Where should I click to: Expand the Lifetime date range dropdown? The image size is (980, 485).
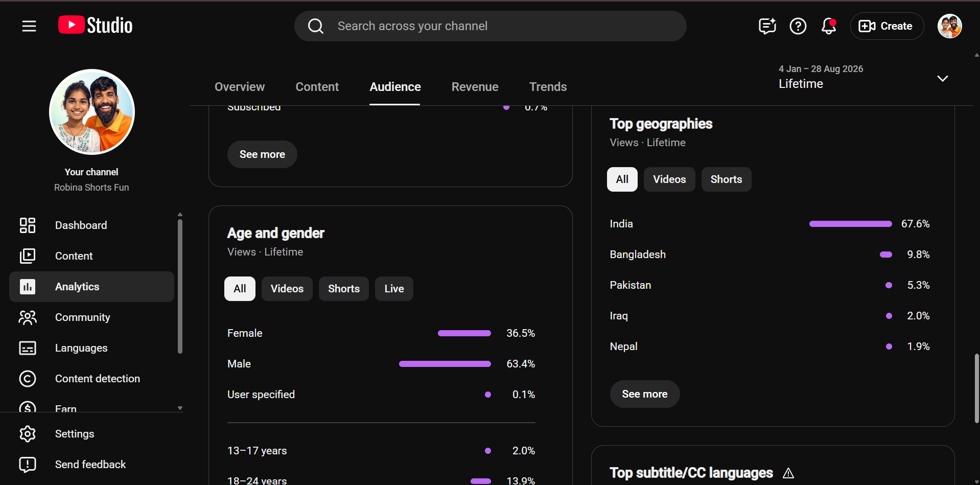[942, 78]
